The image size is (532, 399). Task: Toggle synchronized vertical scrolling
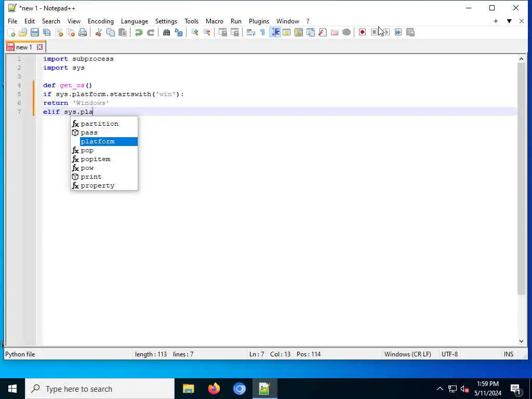222,32
